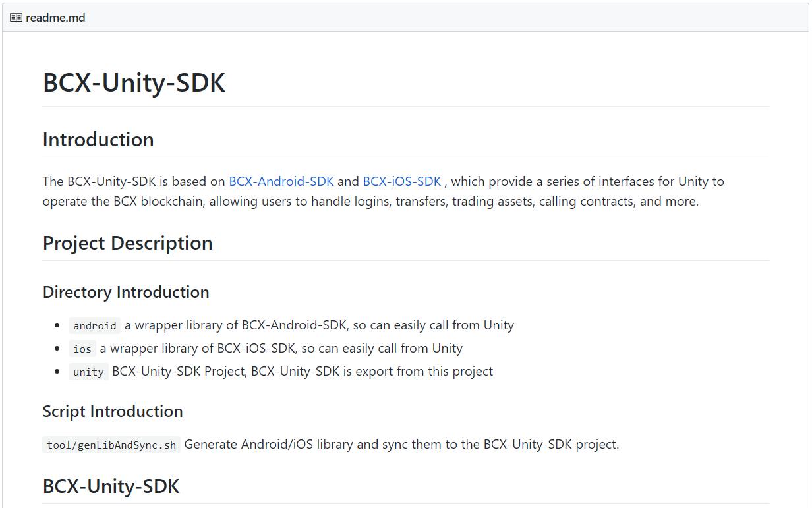Screen dimensions: 812x508
Task: Click the unity code label
Action: [88, 372]
